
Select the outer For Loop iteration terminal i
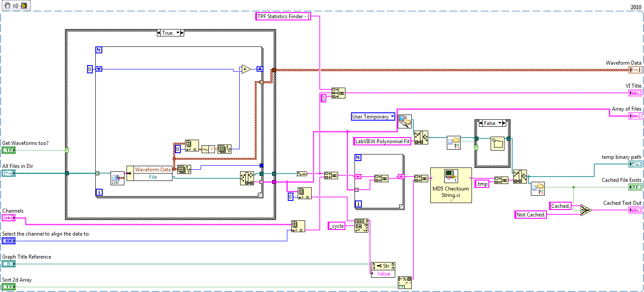tap(99, 192)
